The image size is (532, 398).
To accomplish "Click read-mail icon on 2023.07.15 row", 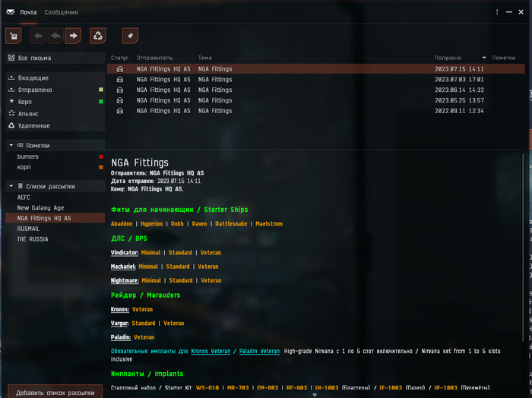I will [x=120, y=69].
